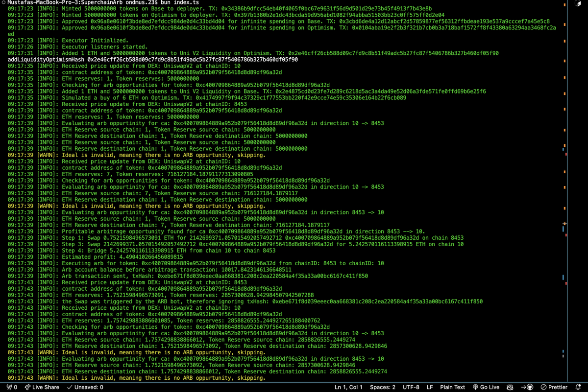Click the 'Step 1: Swap' log line
Viewport: 588px width, 392px height.
236,238
